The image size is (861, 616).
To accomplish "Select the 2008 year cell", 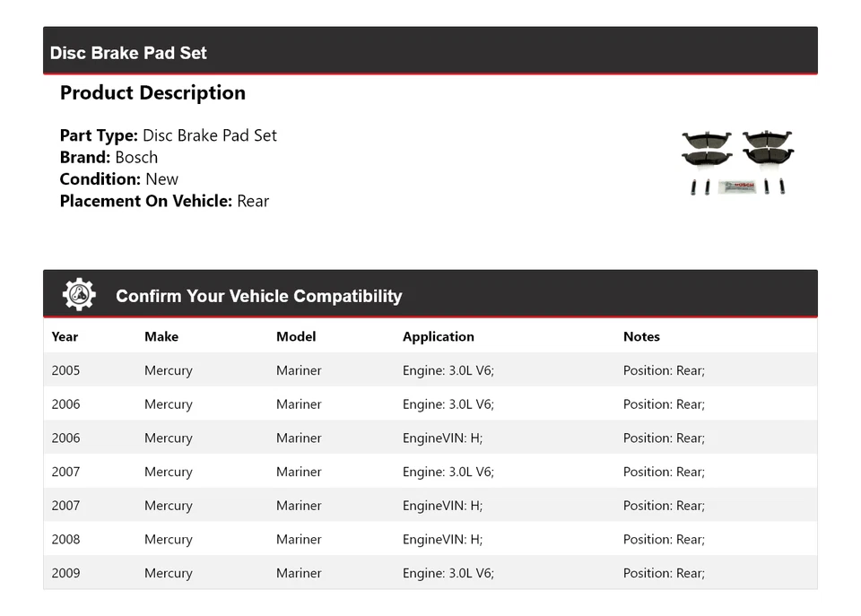I will tap(65, 540).
